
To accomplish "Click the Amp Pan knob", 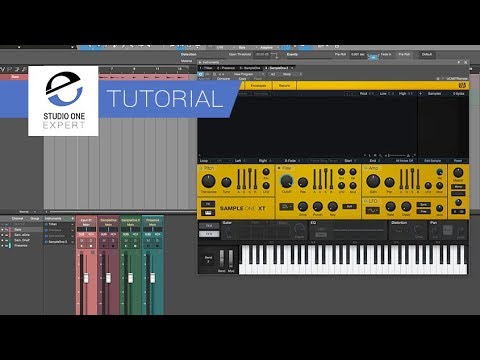I will point(389,182).
